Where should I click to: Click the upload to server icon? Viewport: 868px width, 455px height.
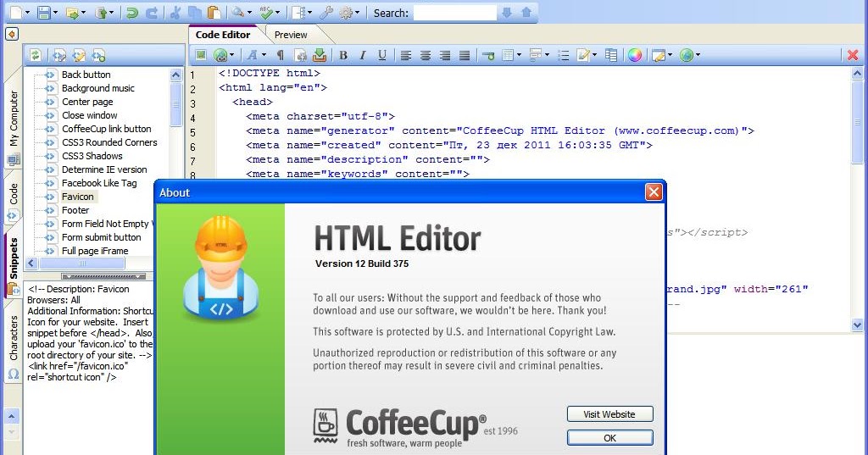pos(101,12)
